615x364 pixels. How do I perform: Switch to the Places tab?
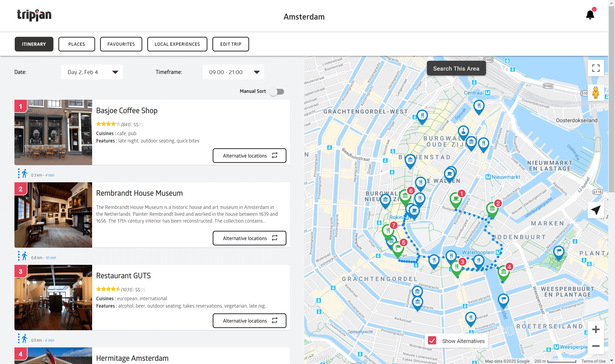77,44
